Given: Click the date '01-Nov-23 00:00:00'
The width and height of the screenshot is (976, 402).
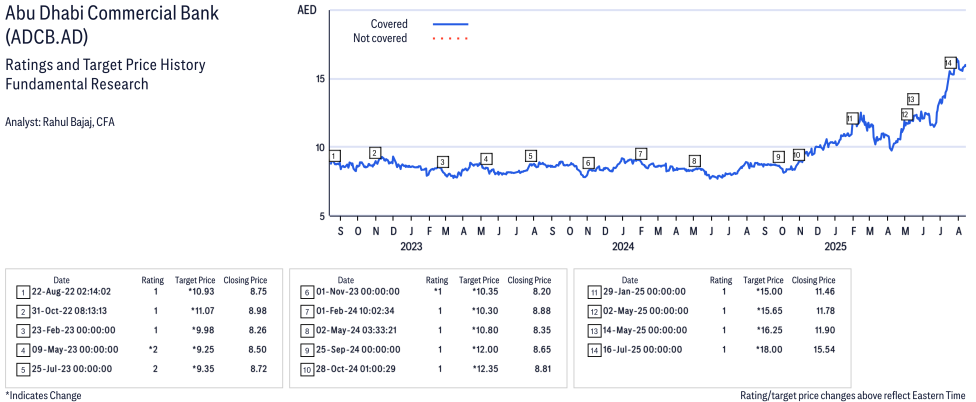Looking at the screenshot, I should (x=357, y=291).
